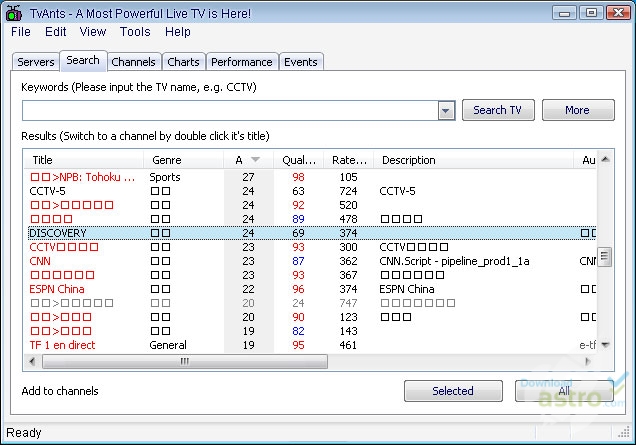Image resolution: width=636 pixels, height=445 pixels.
Task: Click the Sports genre cell
Action: tap(165, 177)
